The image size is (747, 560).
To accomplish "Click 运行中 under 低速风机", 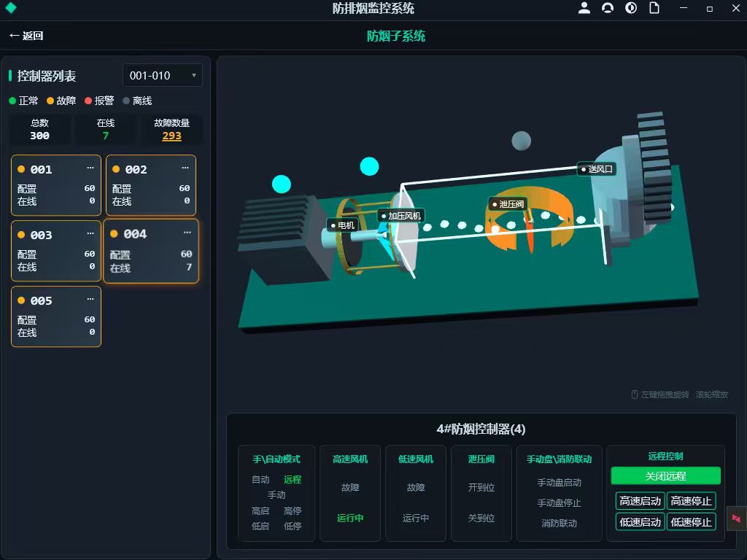I will (x=415, y=518).
